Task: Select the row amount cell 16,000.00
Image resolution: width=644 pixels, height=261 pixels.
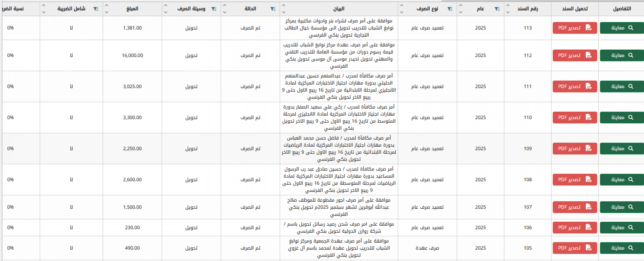Action: point(132,55)
